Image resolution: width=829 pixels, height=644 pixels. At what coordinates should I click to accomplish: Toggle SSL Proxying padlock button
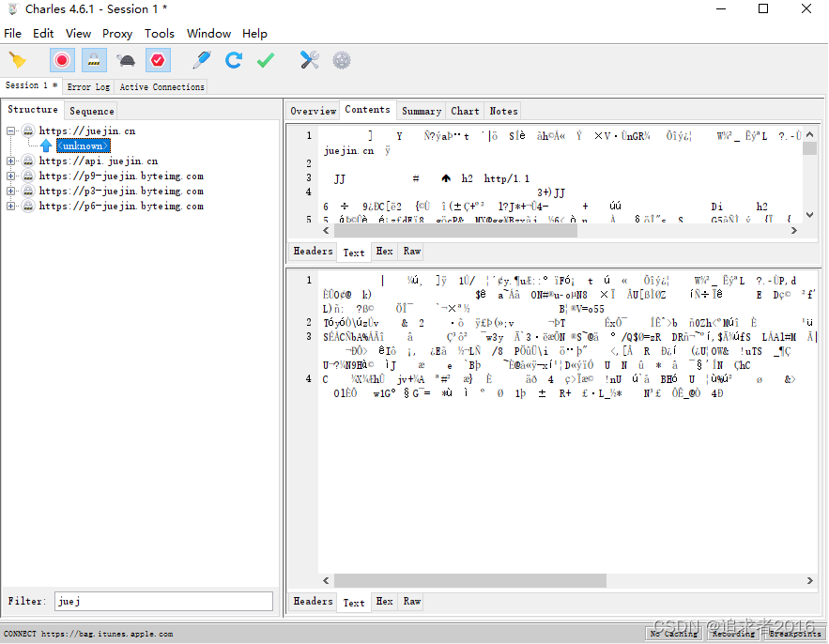tap(94, 60)
